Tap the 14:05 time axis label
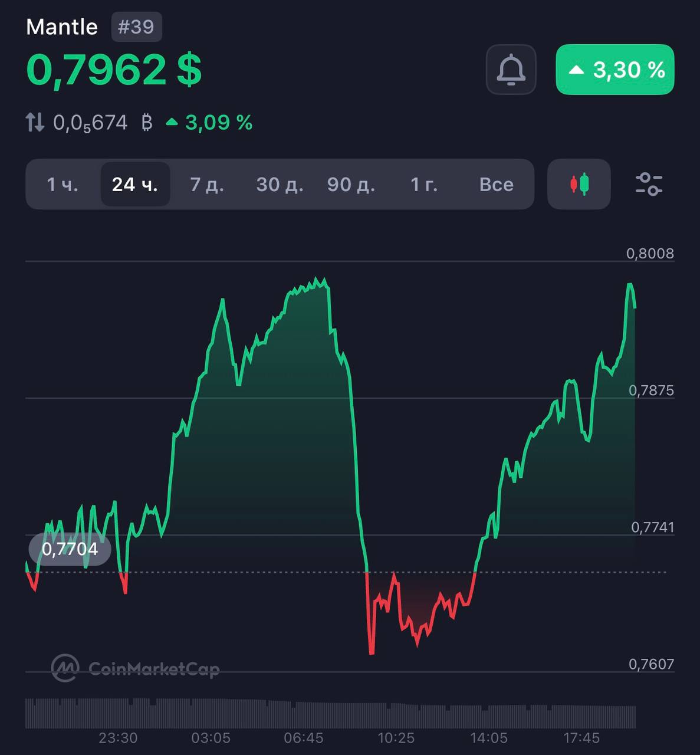The height and width of the screenshot is (755, 700). (x=489, y=738)
